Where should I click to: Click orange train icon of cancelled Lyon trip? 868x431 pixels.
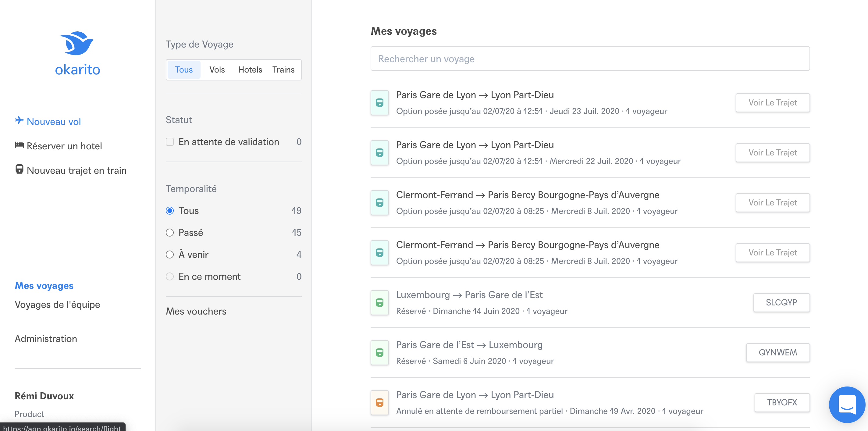point(379,402)
